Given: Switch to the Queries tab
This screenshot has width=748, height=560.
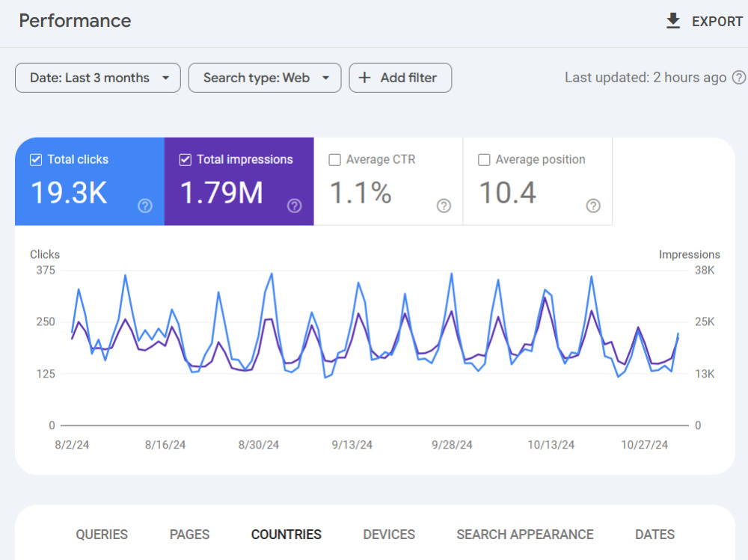Looking at the screenshot, I should pos(102,535).
